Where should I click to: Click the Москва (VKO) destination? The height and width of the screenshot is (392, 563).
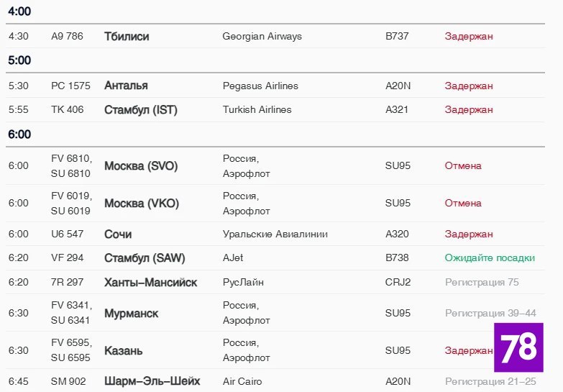pos(142,204)
